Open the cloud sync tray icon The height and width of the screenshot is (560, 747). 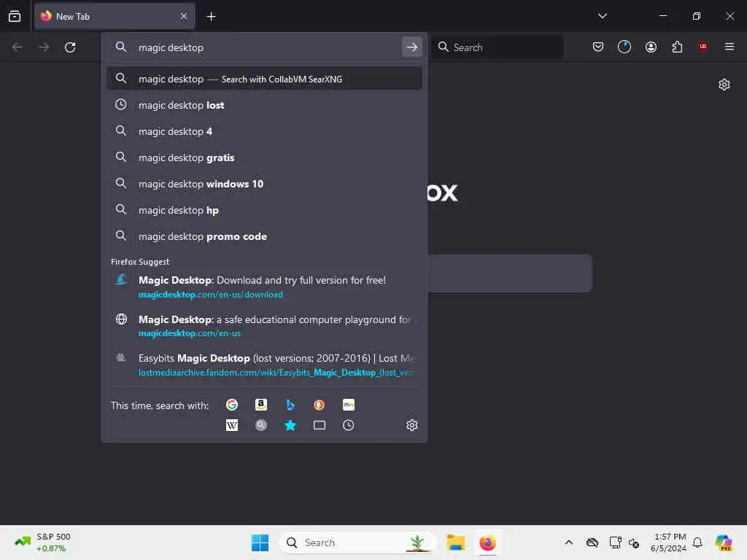592,542
